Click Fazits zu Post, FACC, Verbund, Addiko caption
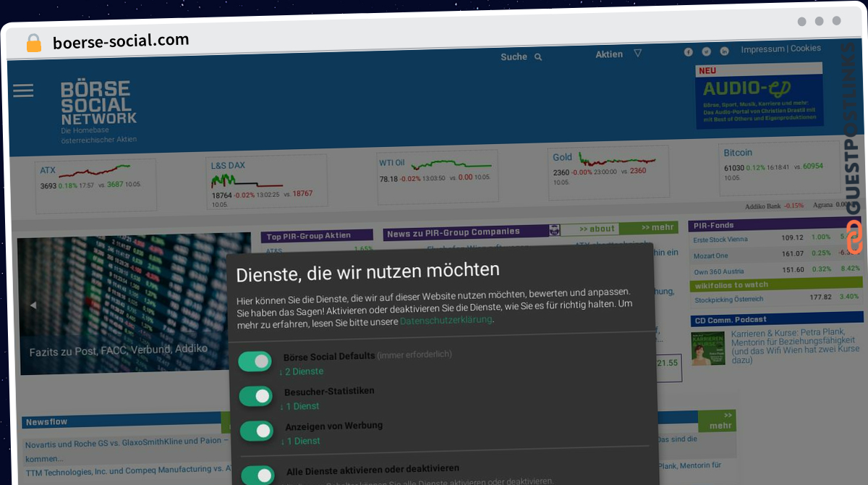The image size is (868, 485). point(119,350)
